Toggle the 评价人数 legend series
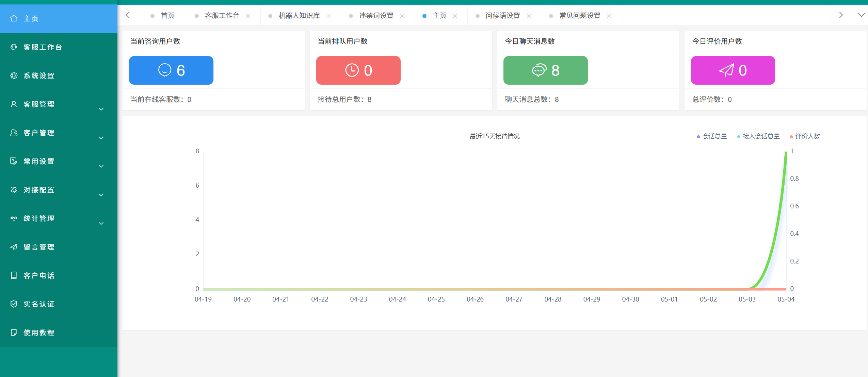 point(805,136)
